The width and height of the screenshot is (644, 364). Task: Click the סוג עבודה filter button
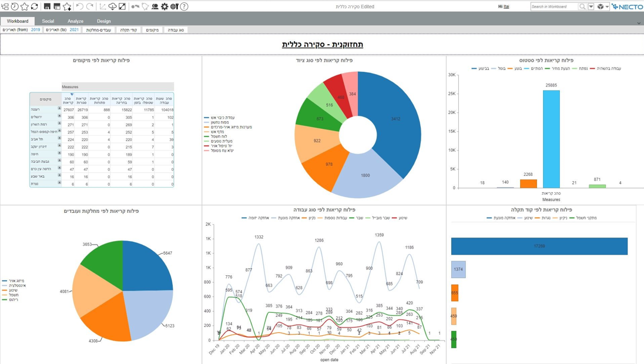(x=176, y=30)
